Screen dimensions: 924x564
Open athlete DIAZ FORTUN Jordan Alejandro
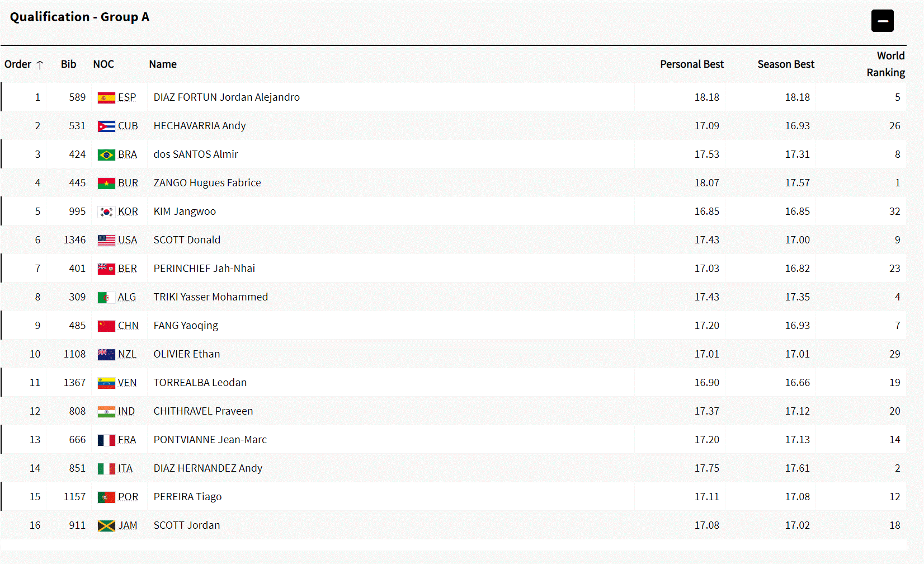coord(227,97)
